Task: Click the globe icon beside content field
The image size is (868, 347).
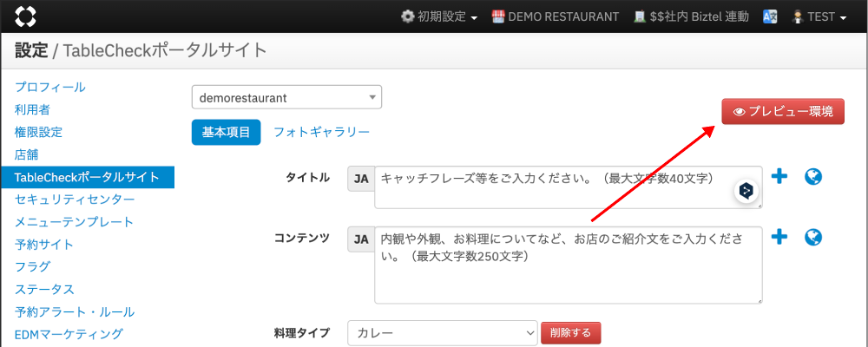Action: pos(813,237)
